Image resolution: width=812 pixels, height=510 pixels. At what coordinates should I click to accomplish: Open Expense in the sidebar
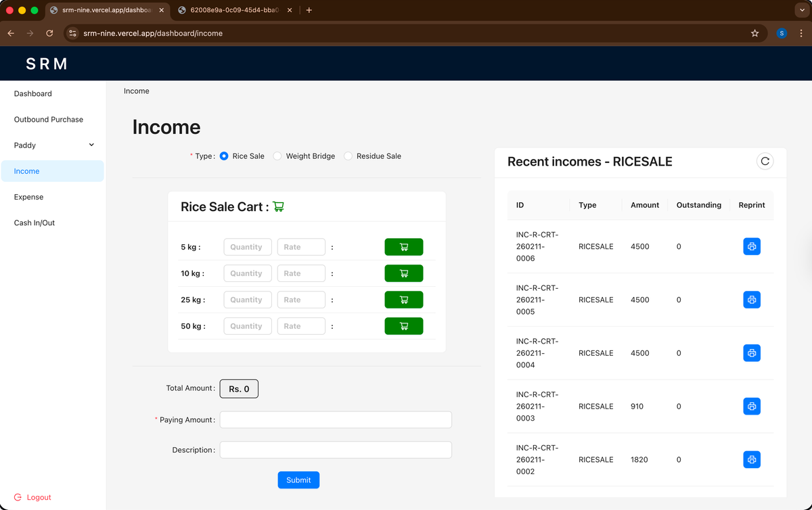(53, 197)
